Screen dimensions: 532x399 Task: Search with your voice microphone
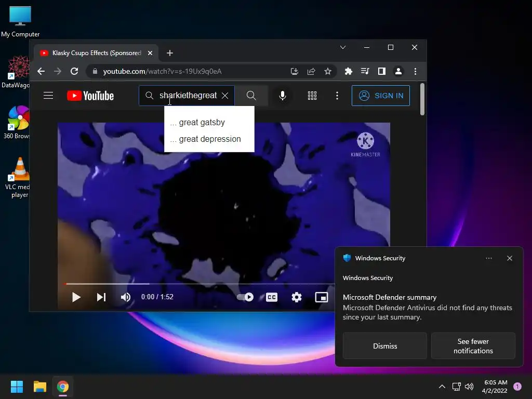point(282,96)
